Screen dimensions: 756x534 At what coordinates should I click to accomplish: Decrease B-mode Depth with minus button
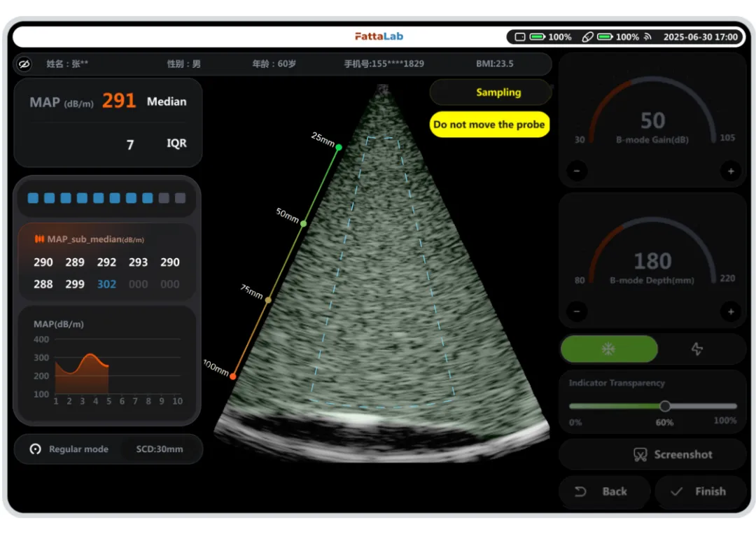pos(577,312)
